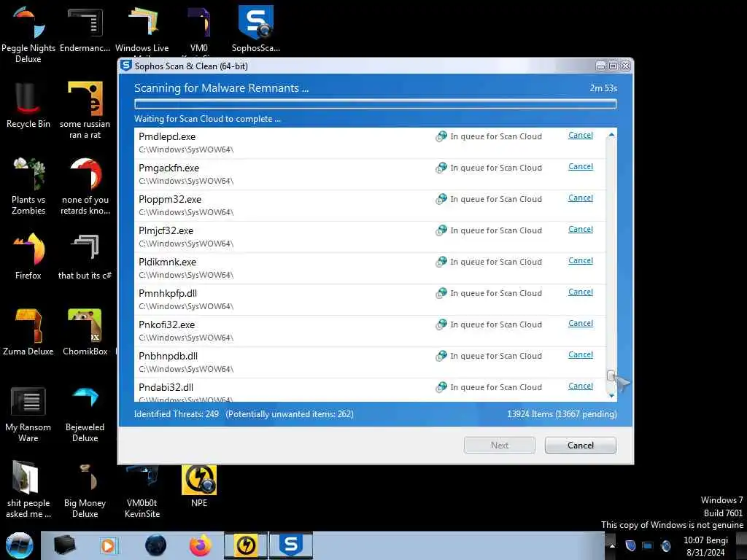747x560 pixels.
Task: Cancel the scan of Pldikmnk.exe
Action: pos(580,261)
